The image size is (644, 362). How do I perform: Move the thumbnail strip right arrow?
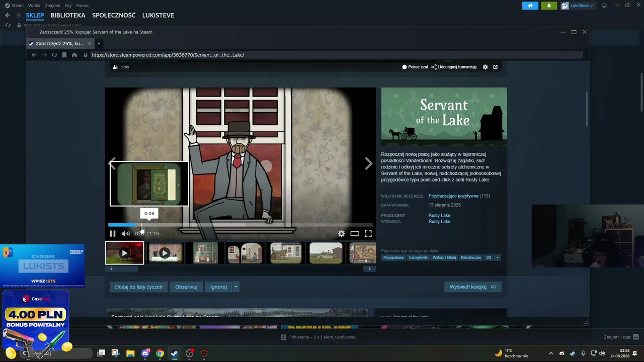(x=369, y=269)
